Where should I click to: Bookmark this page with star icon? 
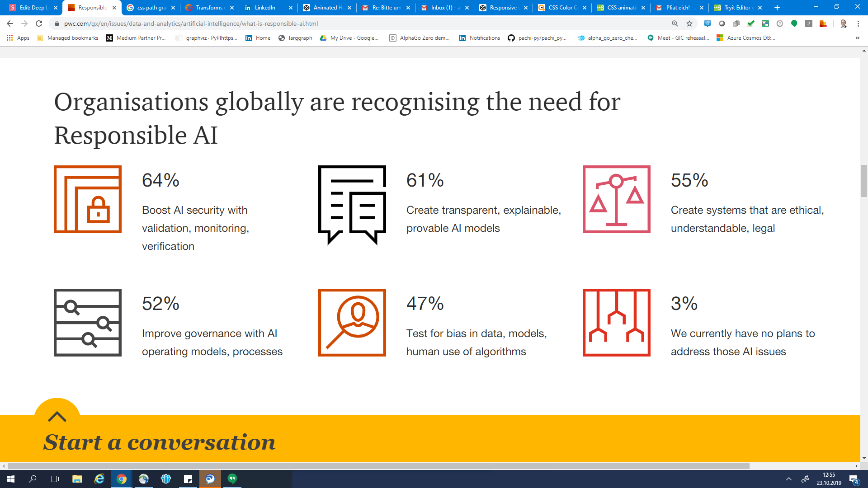tap(689, 23)
